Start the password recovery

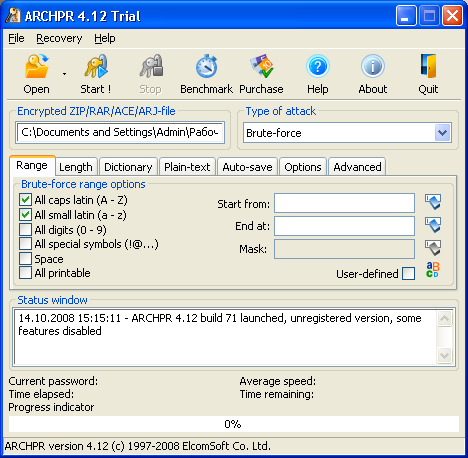click(96, 74)
